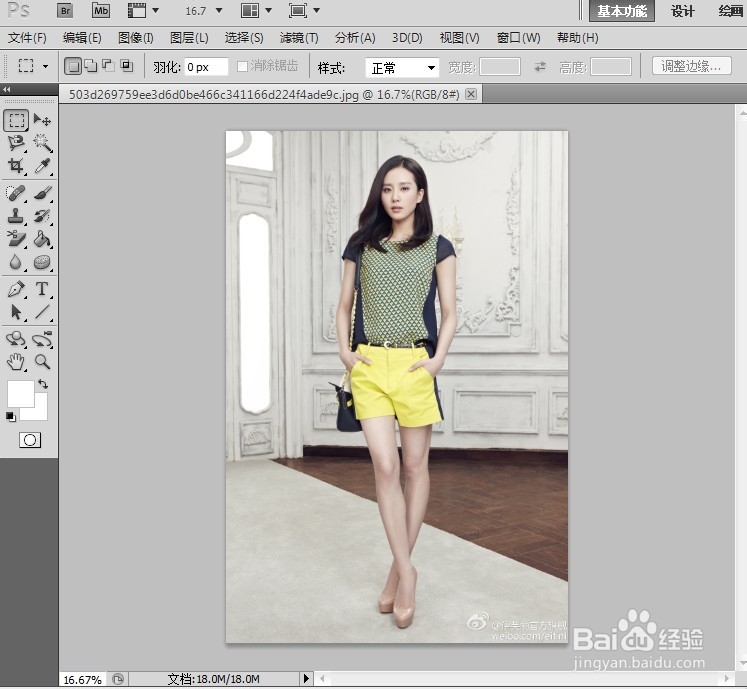
Task: Choose Add to Selection mode
Action: pyautogui.click(x=91, y=66)
